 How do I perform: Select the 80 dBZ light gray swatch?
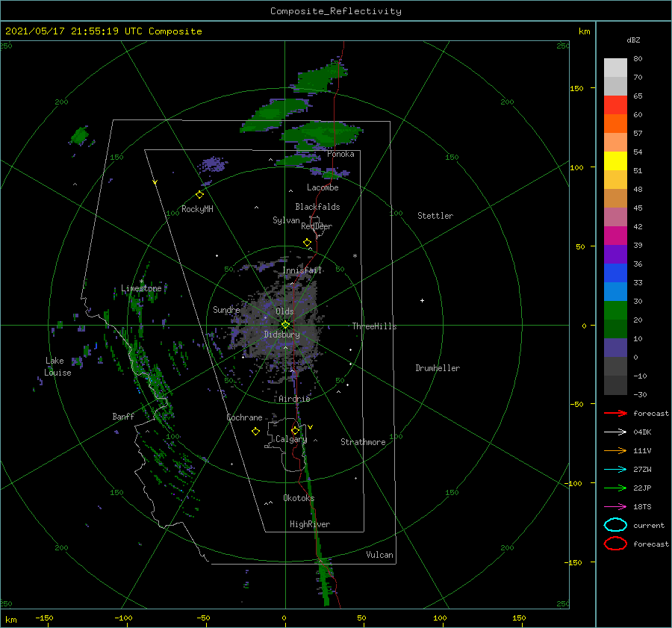[x=615, y=67]
